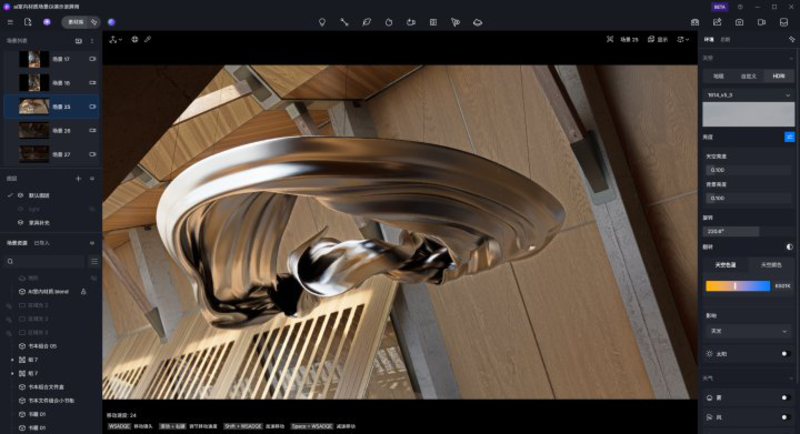The image size is (800, 434).
Task: Switch to the 场景资源 tab
Action: (x=17, y=243)
